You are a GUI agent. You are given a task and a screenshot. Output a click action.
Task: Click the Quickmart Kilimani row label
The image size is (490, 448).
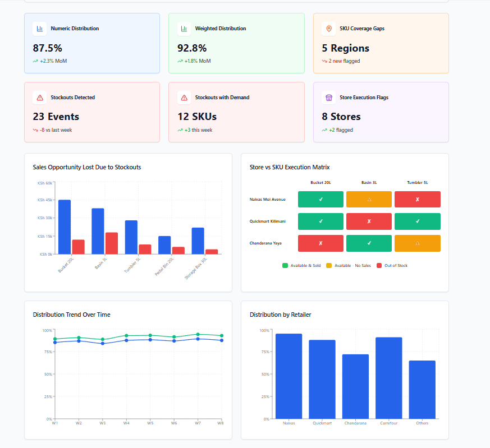point(268,221)
